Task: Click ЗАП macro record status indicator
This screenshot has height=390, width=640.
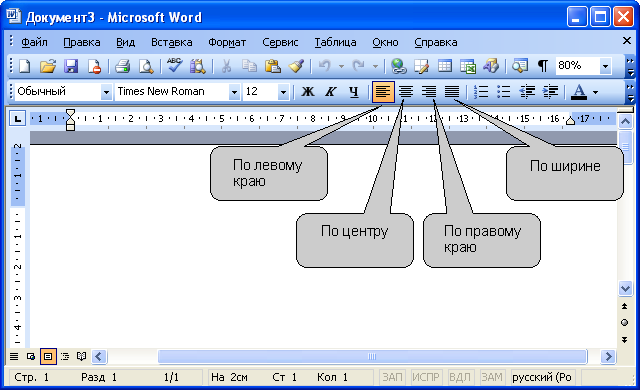Action: 392,377
